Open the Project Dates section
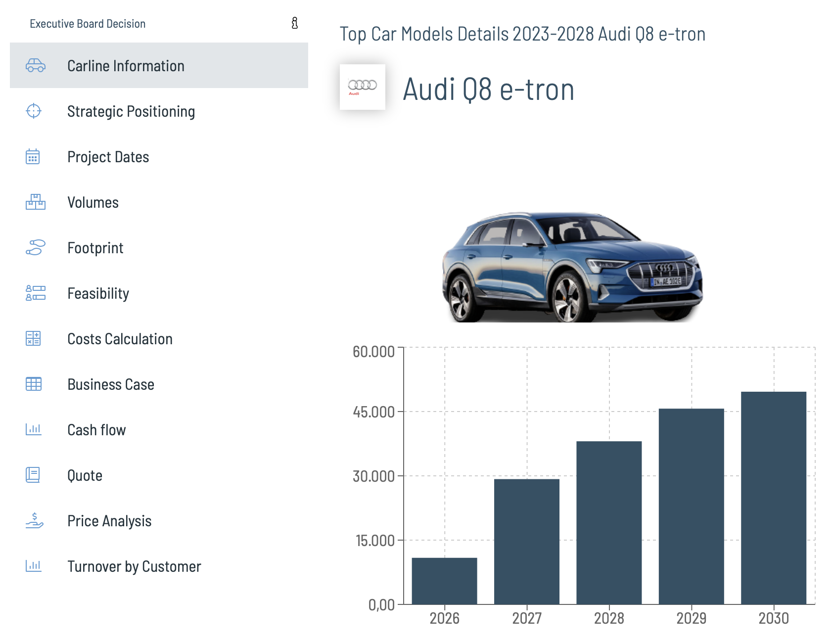Viewport: 833px width, 644px height. [x=159, y=156]
